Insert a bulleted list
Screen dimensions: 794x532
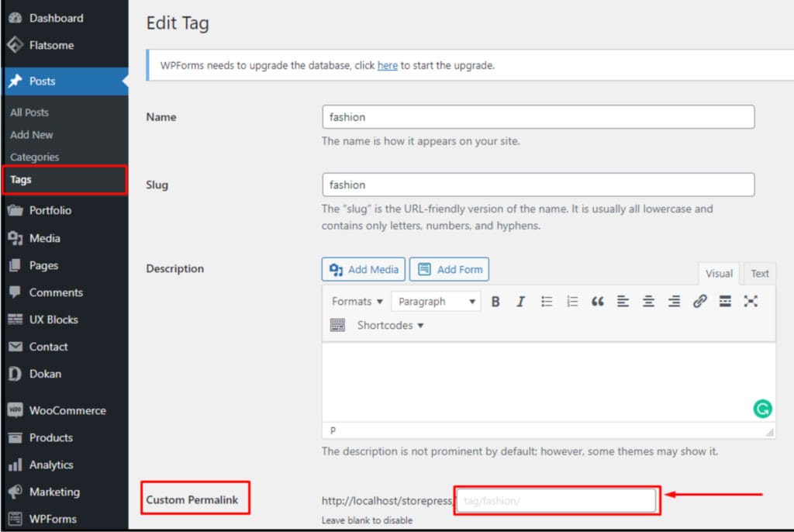pos(546,302)
